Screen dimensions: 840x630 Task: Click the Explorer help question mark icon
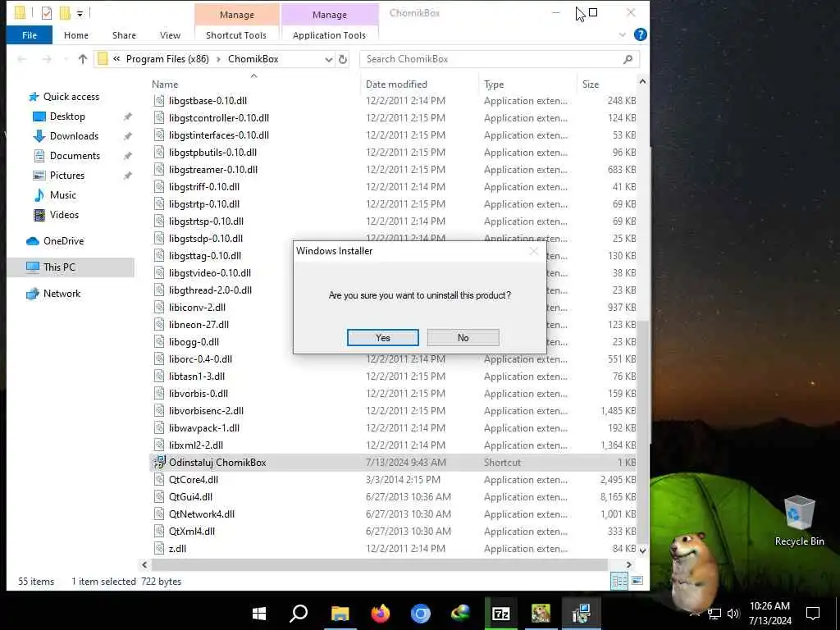pos(640,34)
